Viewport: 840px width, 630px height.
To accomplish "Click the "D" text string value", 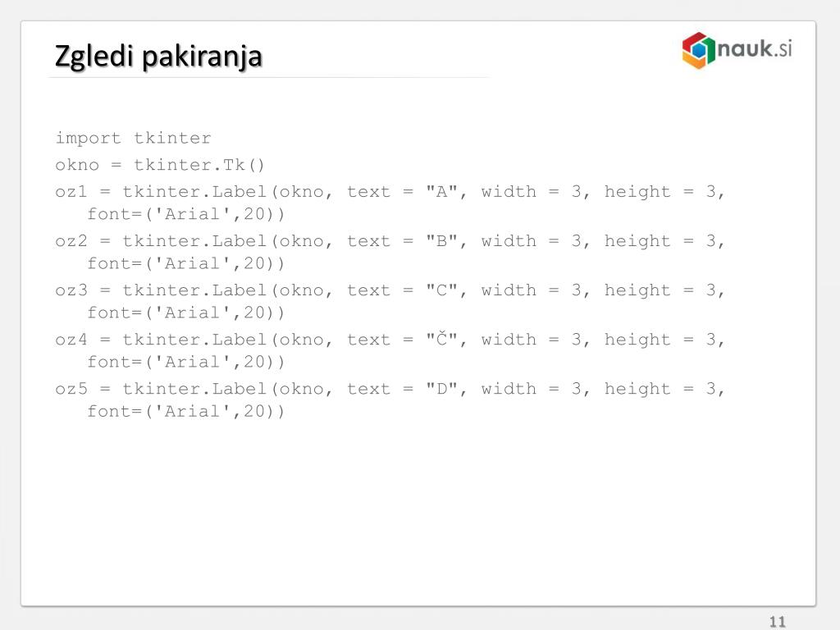I will pyautogui.click(x=442, y=388).
